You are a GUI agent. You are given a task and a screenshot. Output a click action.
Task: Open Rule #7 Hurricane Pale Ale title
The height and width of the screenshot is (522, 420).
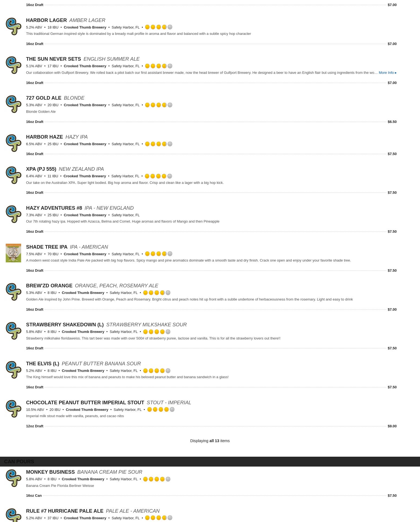pyautogui.click(x=65, y=511)
